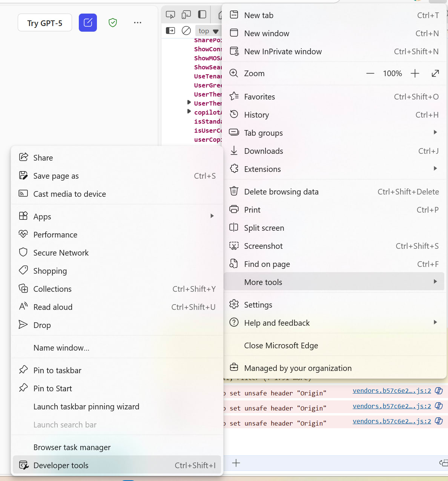Zoom in using the plus control
The height and width of the screenshot is (481, 448).
tap(415, 73)
